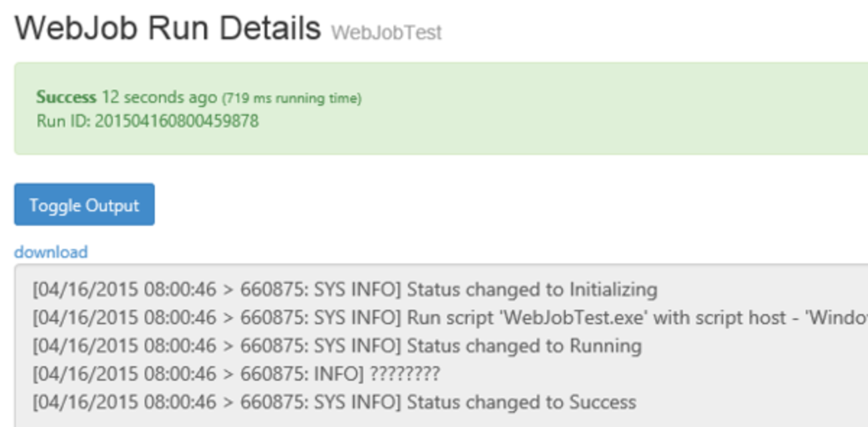Click the Toggle Output button
This screenshot has width=868, height=427.
pos(84,205)
